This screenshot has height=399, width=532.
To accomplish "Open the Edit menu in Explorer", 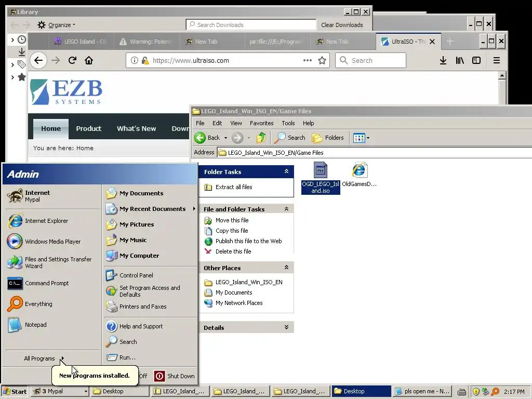I will (x=217, y=123).
